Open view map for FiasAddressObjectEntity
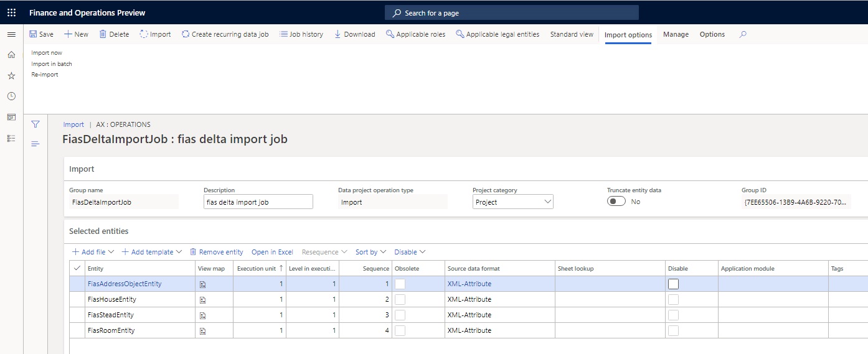This screenshot has width=868, height=354. click(202, 284)
